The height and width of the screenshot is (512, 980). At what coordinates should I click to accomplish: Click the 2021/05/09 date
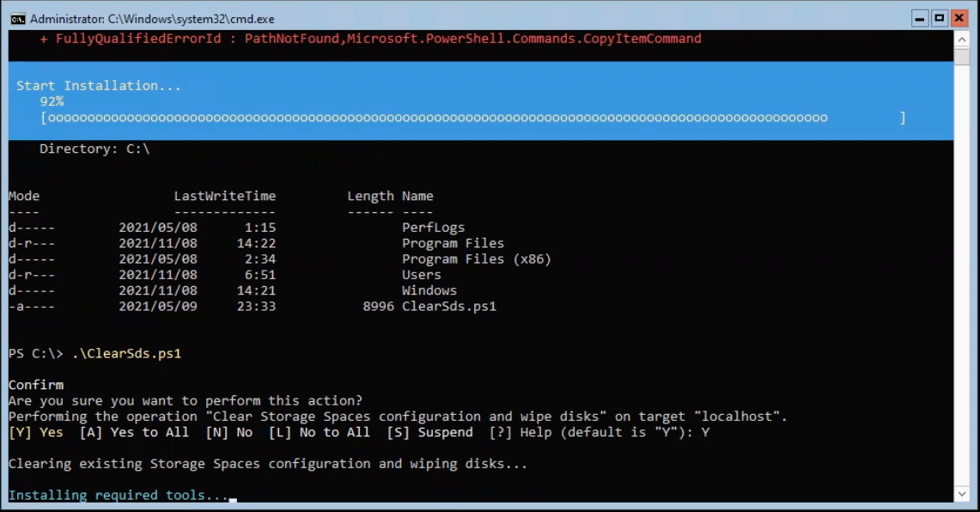tap(157, 307)
